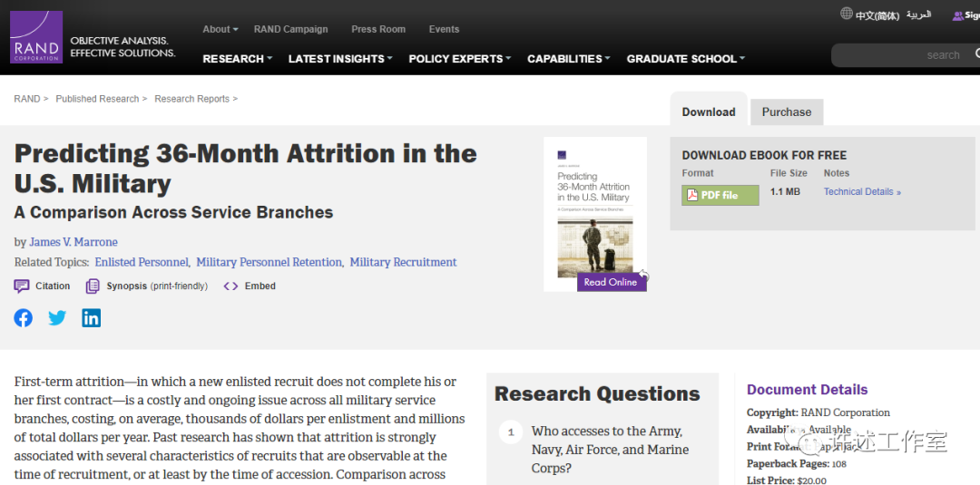Share on Facebook icon
Viewport: 980px width, 485px height.
[x=23, y=317]
